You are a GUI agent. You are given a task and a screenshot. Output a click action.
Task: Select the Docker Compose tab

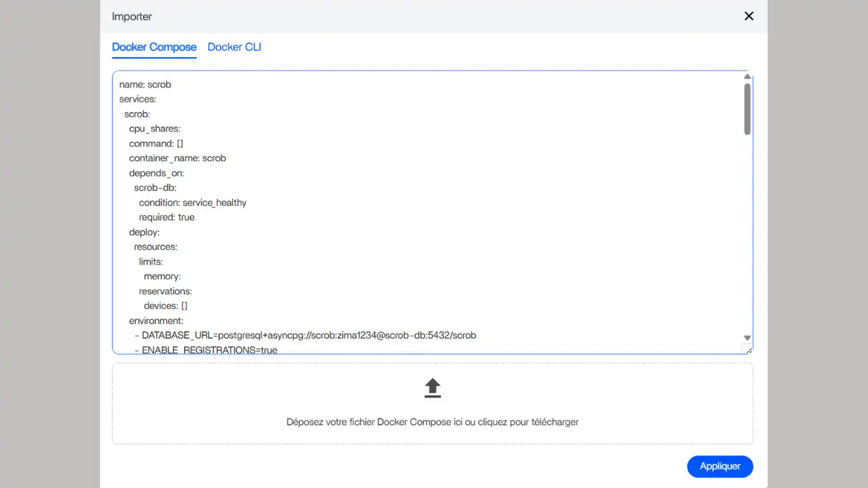[x=154, y=47]
